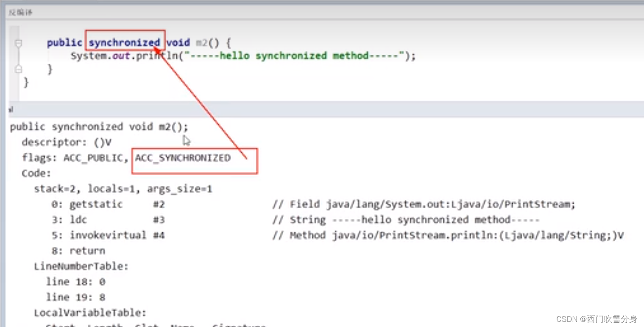This screenshot has height=327, width=644.
Task: Click the 'void' keyword in source editor
Action: [178, 43]
